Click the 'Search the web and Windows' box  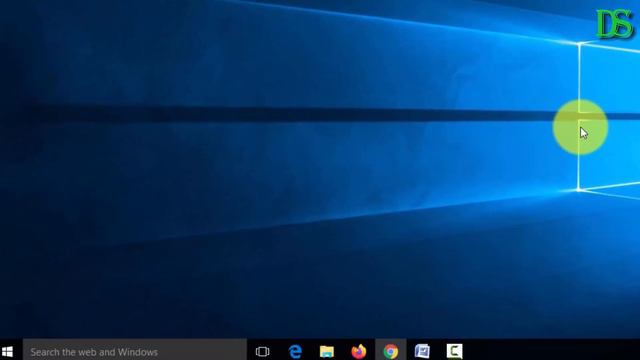[135, 351]
